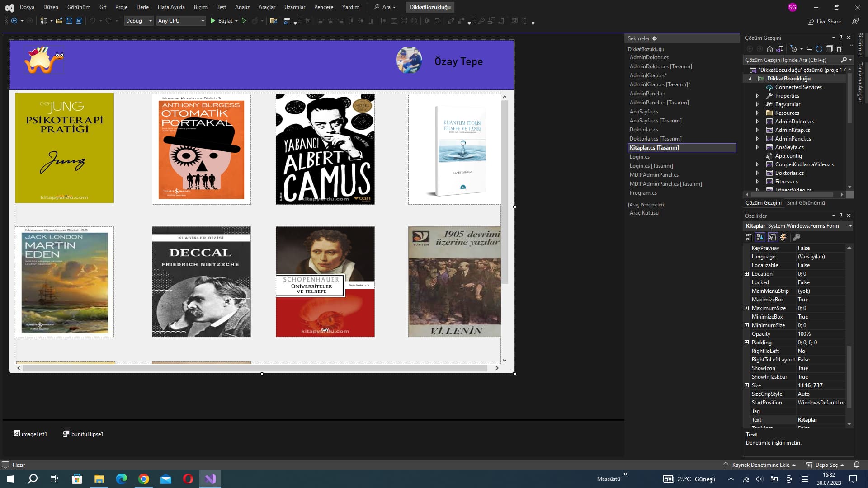This screenshot has width=868, height=488.
Task: Open the Hata Ayıkla menu
Action: point(171,7)
